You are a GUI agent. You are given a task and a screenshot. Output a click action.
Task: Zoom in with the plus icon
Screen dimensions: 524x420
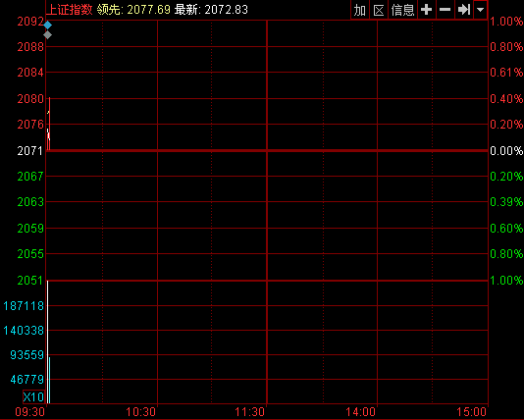427,10
